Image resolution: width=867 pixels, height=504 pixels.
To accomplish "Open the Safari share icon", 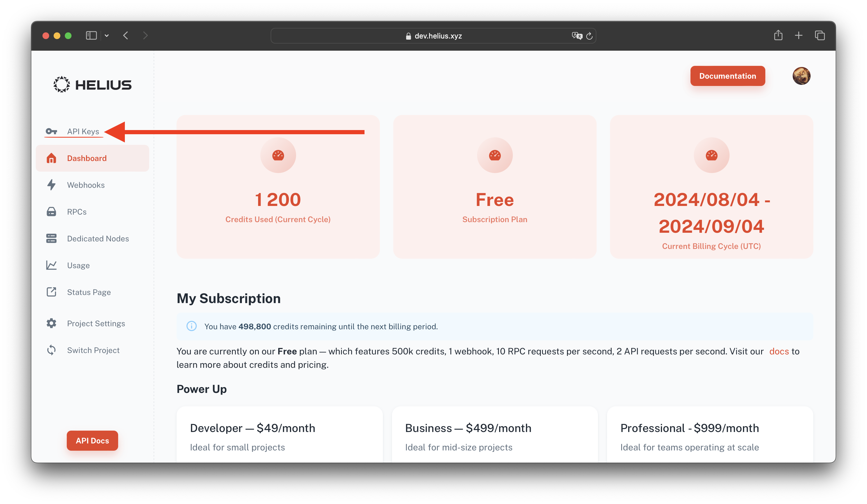I will tap(778, 35).
